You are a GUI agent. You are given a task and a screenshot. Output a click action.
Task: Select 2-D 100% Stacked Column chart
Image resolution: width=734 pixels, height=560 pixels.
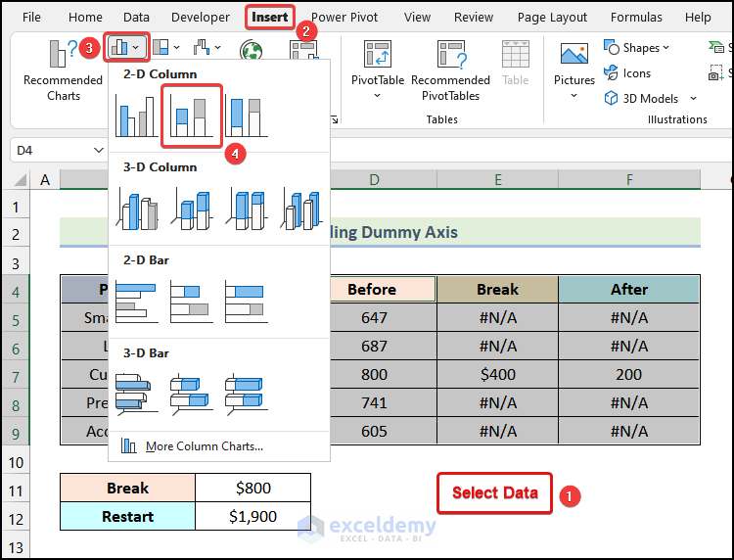pos(247,117)
